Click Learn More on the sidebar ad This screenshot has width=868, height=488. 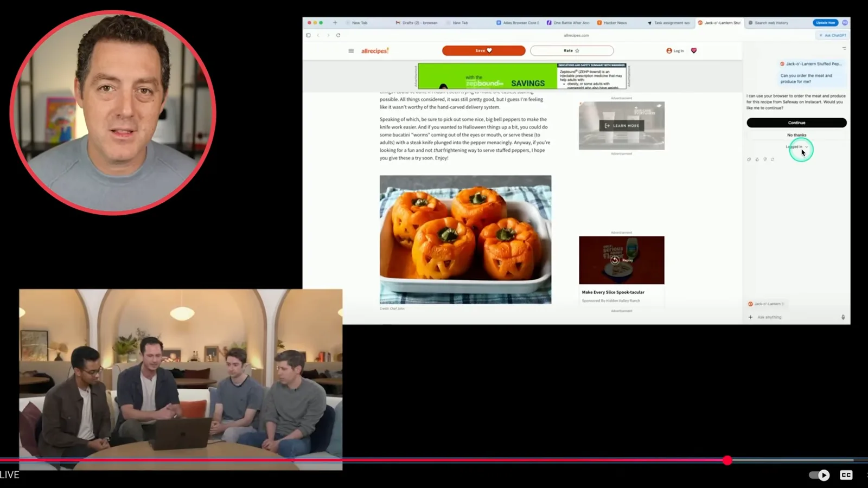(x=622, y=126)
